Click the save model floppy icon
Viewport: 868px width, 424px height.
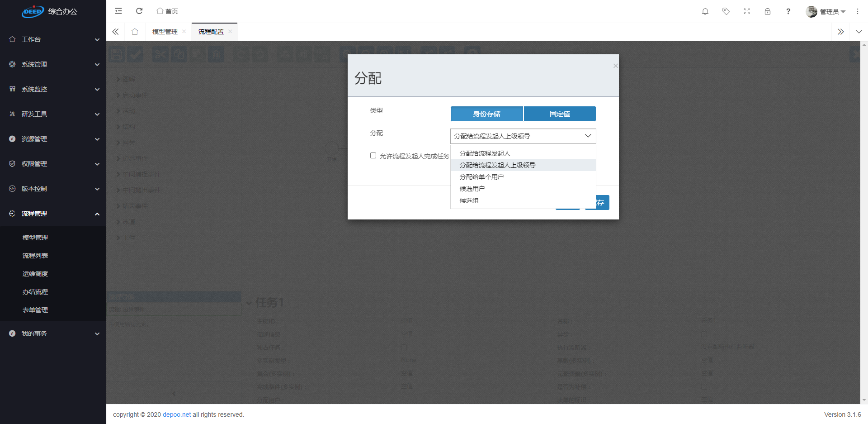[116, 54]
